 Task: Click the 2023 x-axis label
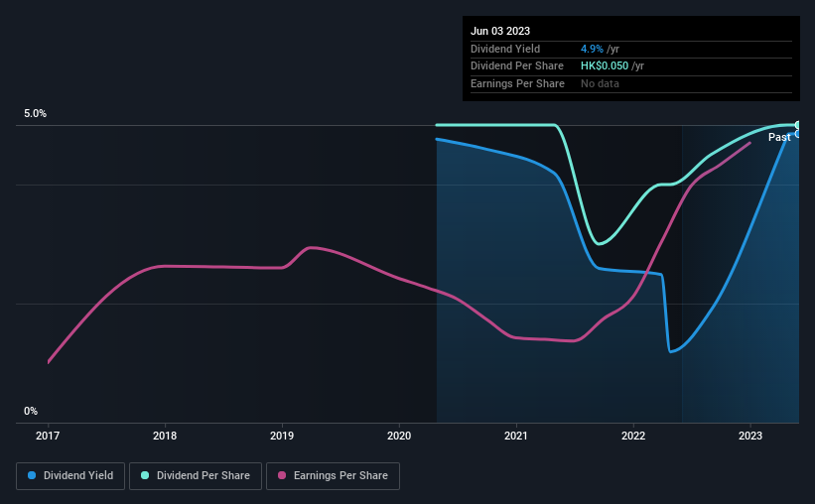tap(750, 436)
